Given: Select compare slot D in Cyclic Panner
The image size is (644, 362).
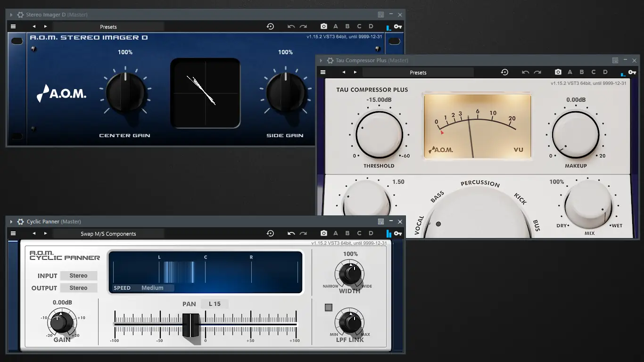Looking at the screenshot, I should (371, 233).
